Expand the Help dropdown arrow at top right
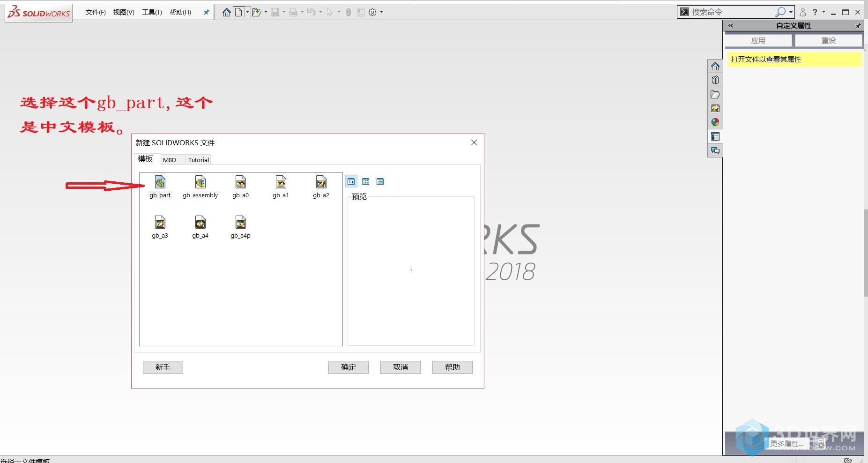 tap(823, 12)
